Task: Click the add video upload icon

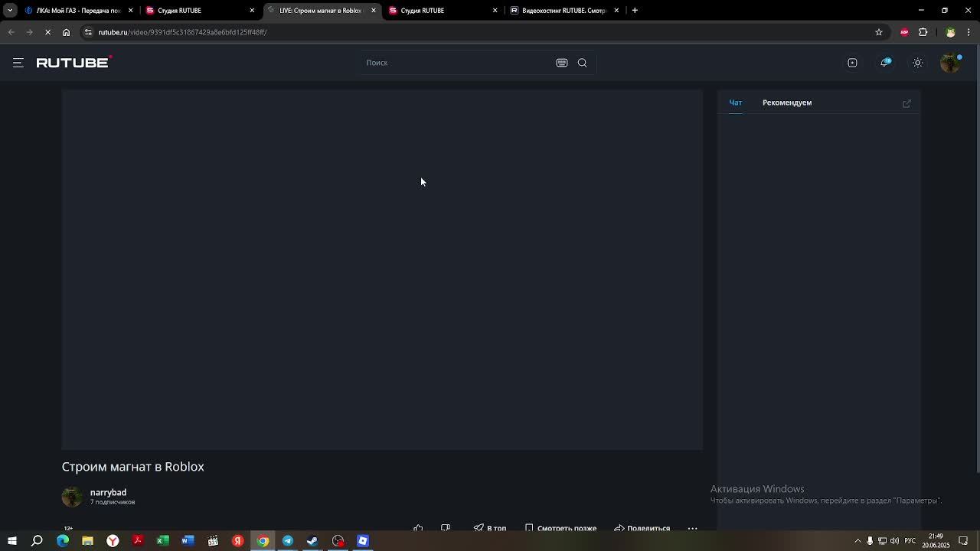Action: pos(852,63)
